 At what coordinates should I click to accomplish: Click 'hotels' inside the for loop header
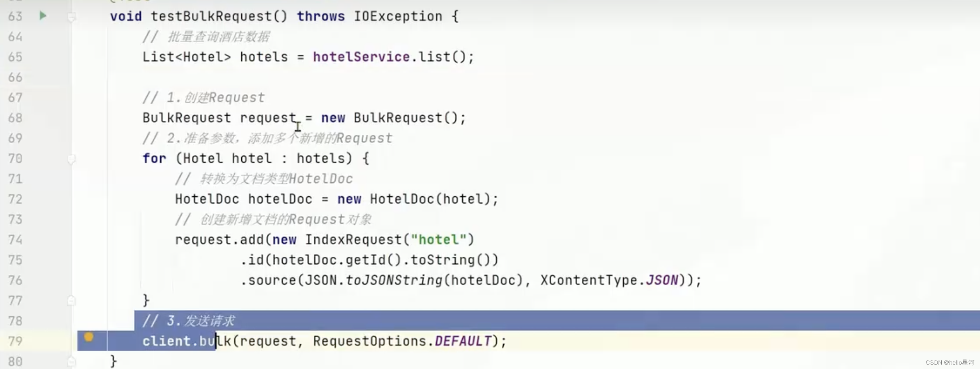[x=320, y=158]
